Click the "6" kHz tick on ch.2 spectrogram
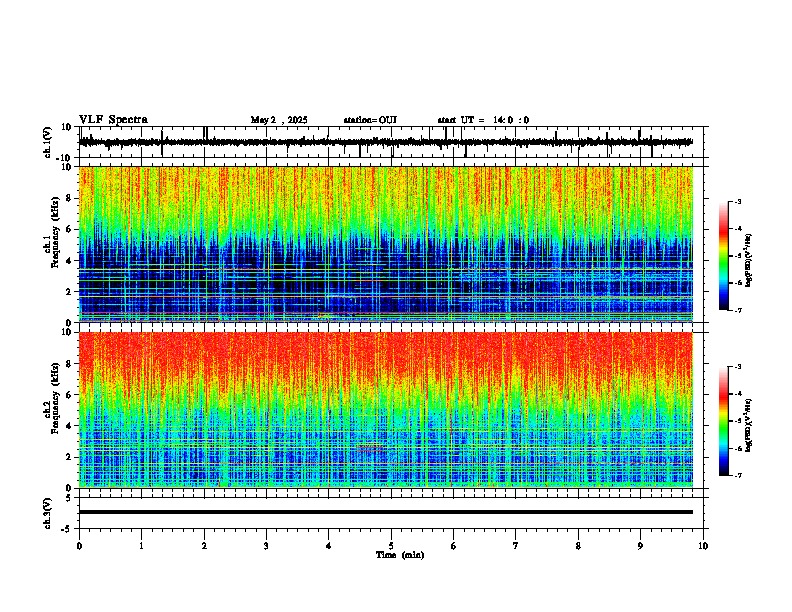The width and height of the screenshot is (792, 612). point(70,395)
